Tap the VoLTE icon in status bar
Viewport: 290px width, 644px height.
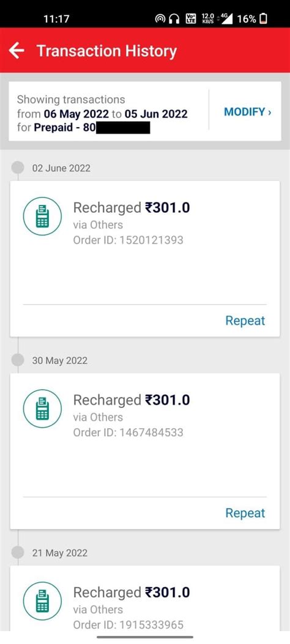click(191, 18)
